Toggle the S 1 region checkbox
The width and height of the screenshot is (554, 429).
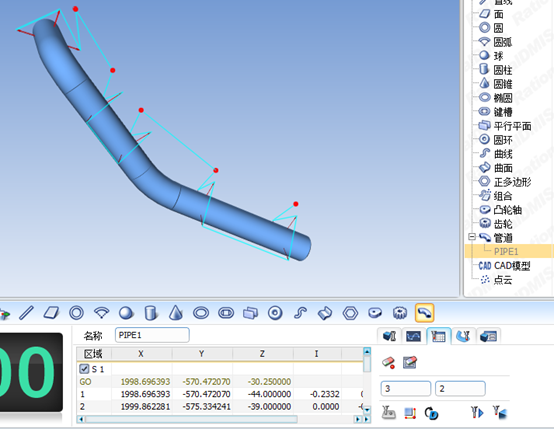click(84, 369)
